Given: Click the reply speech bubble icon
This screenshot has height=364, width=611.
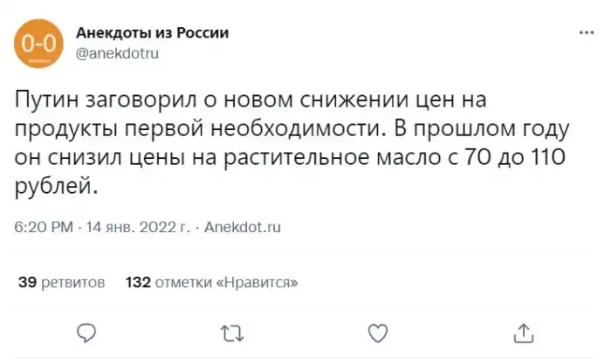Looking at the screenshot, I should pyautogui.click(x=86, y=332).
